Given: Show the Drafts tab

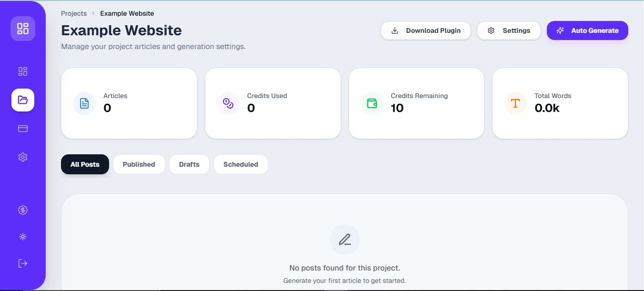Looking at the screenshot, I should (x=189, y=164).
